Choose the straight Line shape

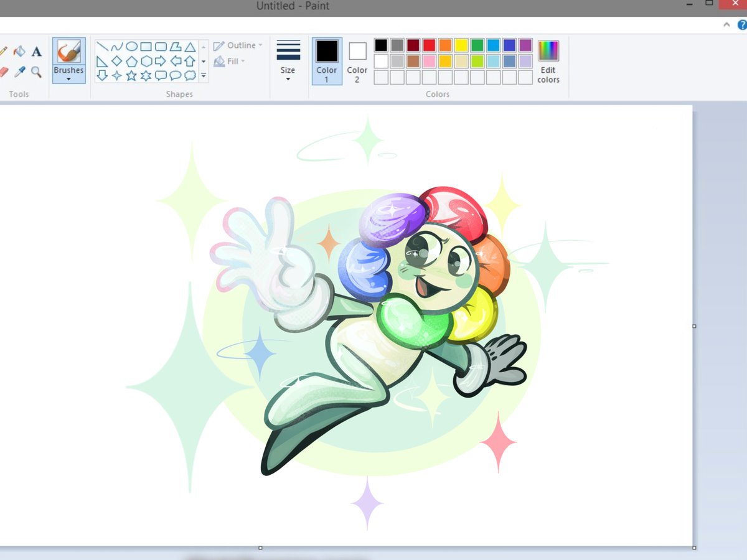pos(103,47)
